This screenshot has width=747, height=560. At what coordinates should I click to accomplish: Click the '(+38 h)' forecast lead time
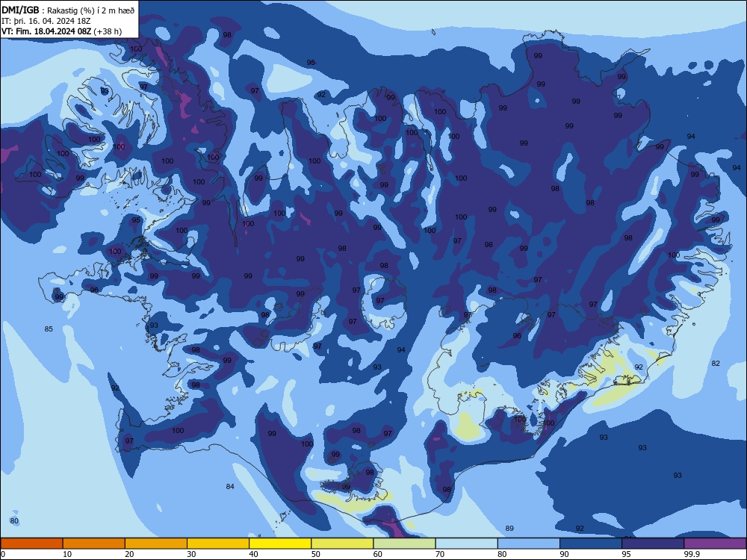108,31
